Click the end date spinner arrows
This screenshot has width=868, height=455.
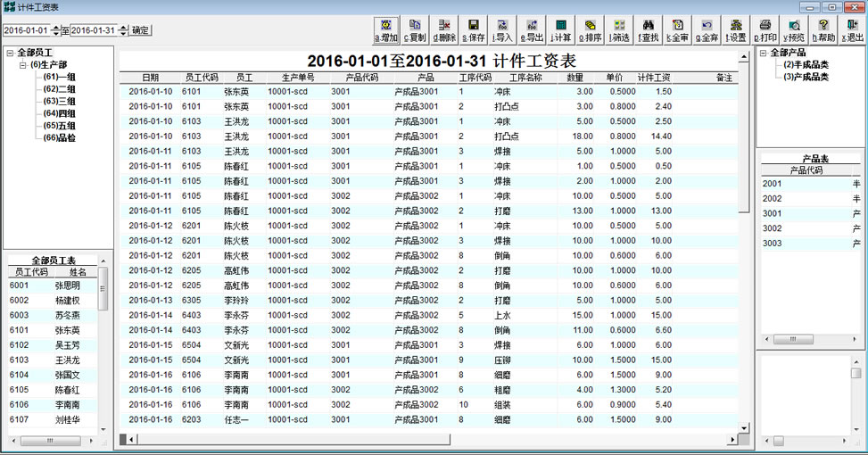pos(123,30)
